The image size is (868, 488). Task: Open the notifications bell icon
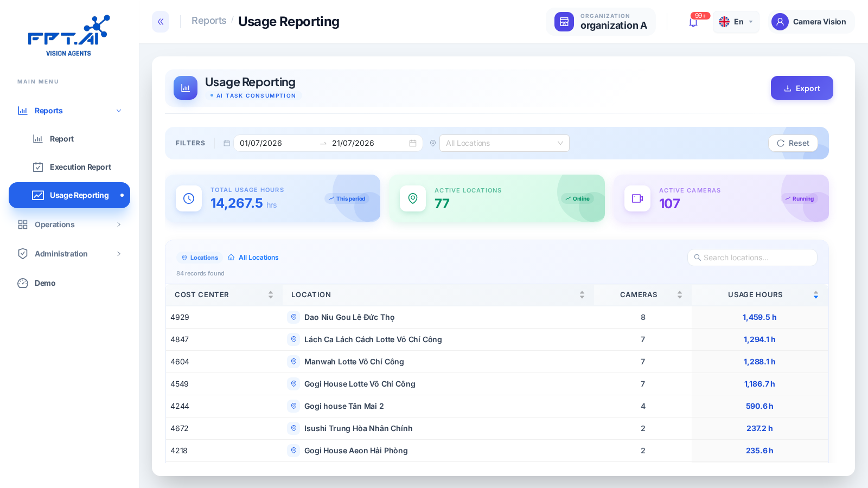coord(693,22)
